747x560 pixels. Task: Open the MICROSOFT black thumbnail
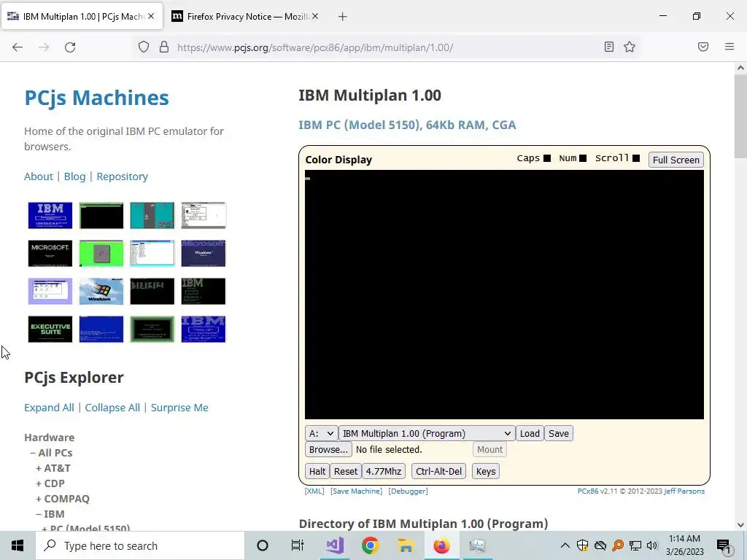50,253
